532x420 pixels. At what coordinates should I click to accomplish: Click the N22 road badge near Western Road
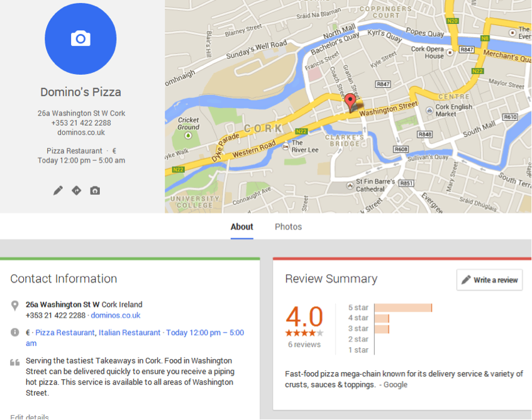(x=301, y=131)
